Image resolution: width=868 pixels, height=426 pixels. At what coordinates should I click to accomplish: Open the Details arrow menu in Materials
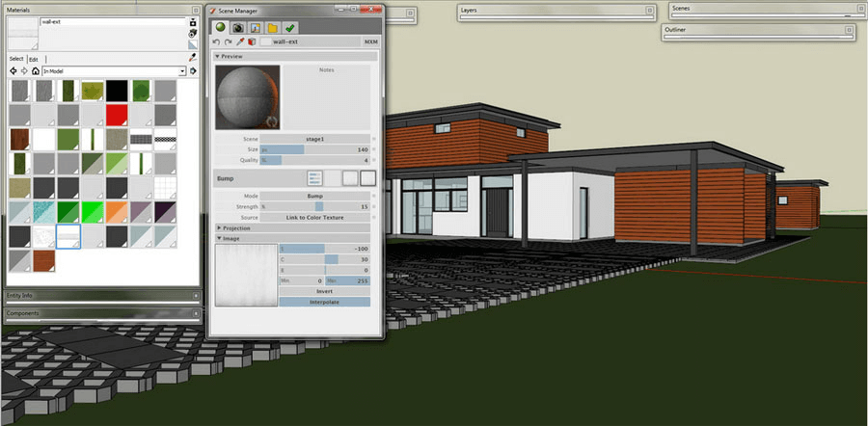(x=193, y=70)
